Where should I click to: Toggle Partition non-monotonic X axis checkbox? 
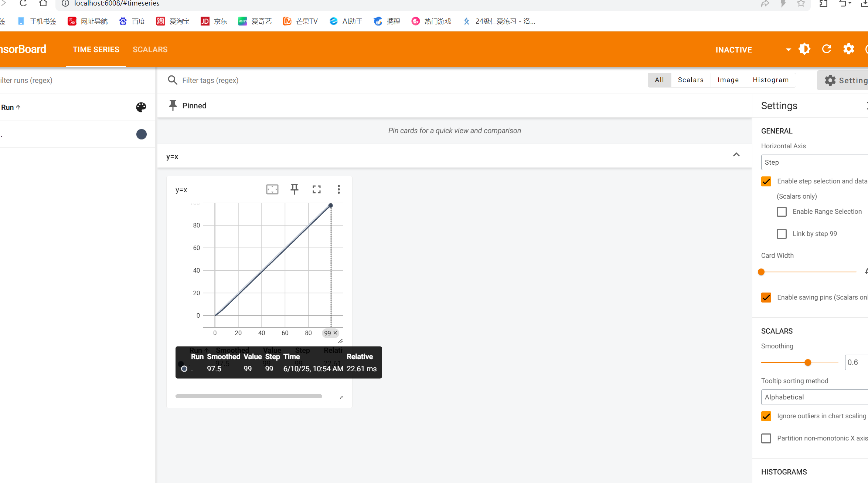click(x=766, y=438)
